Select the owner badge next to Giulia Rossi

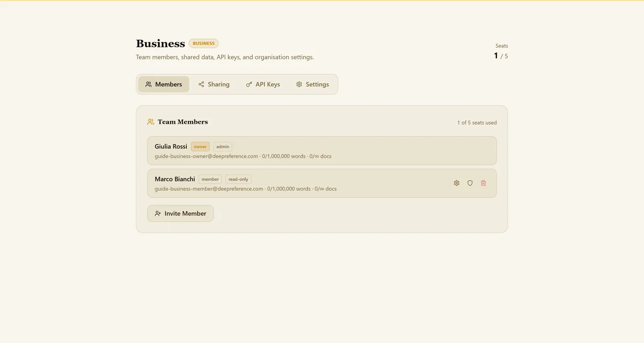pyautogui.click(x=200, y=147)
